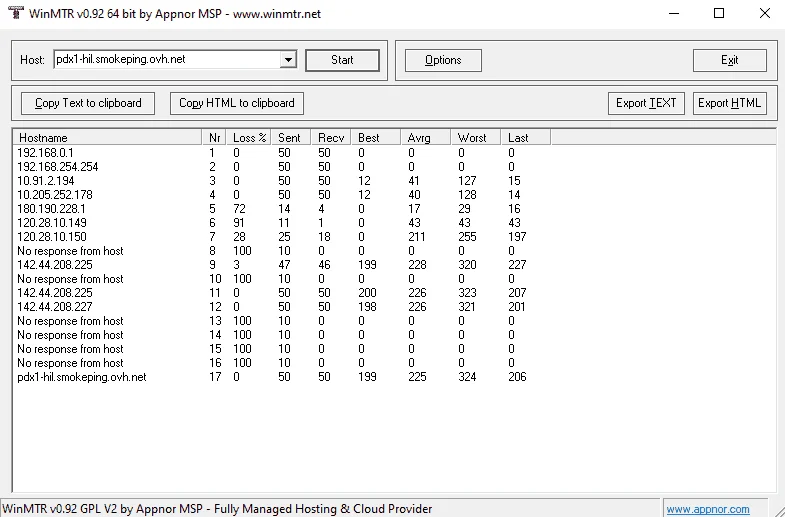The width and height of the screenshot is (785, 517).
Task: Click the status bar WinMTR GPL text
Action: 217,509
